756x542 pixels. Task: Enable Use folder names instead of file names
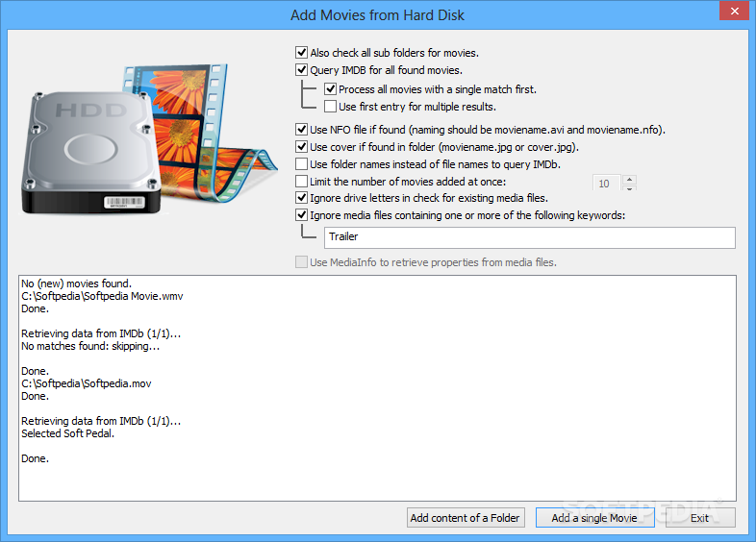click(301, 164)
